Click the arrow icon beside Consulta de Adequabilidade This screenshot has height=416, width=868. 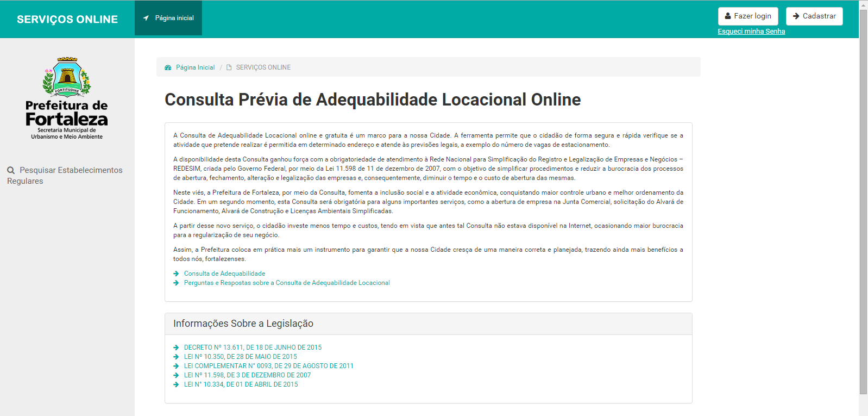point(176,274)
